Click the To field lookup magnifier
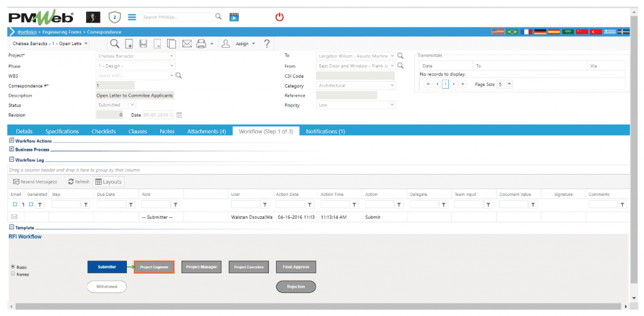This screenshot has height=316, width=644. coord(401,56)
